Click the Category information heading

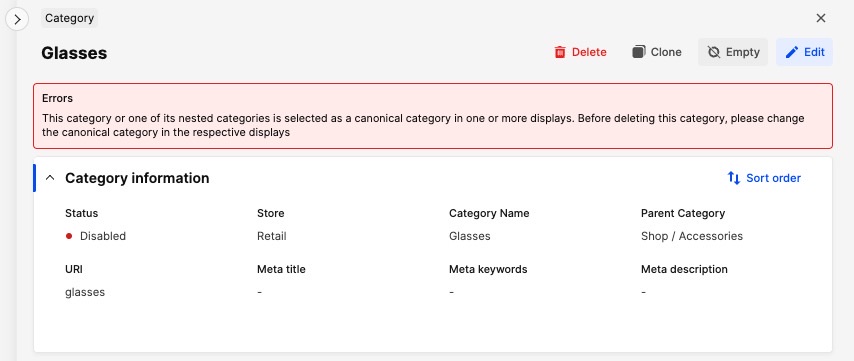137,178
